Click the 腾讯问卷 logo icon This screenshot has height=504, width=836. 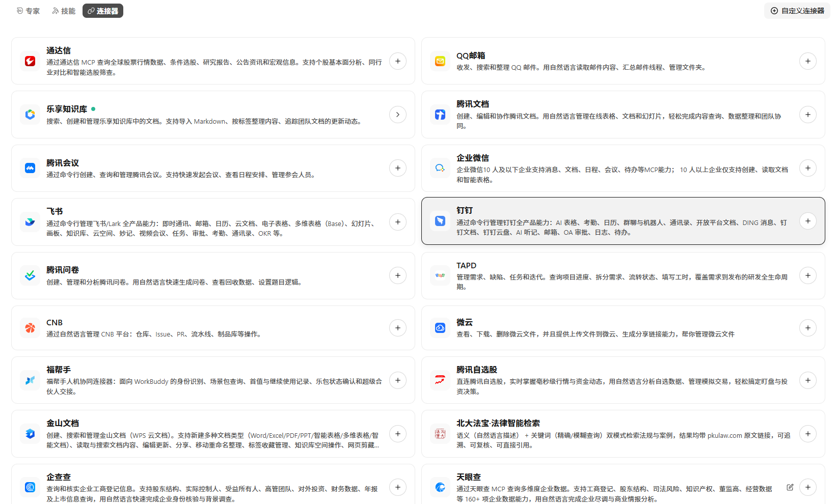30,275
